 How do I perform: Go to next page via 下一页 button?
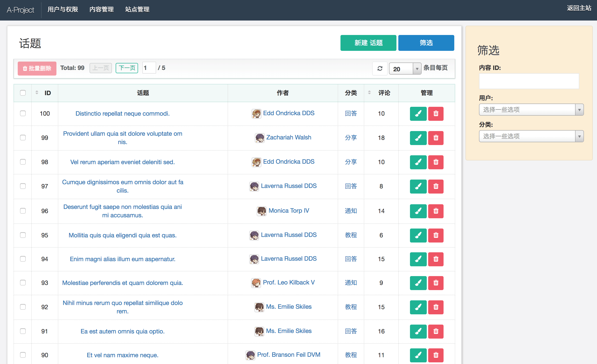(127, 68)
